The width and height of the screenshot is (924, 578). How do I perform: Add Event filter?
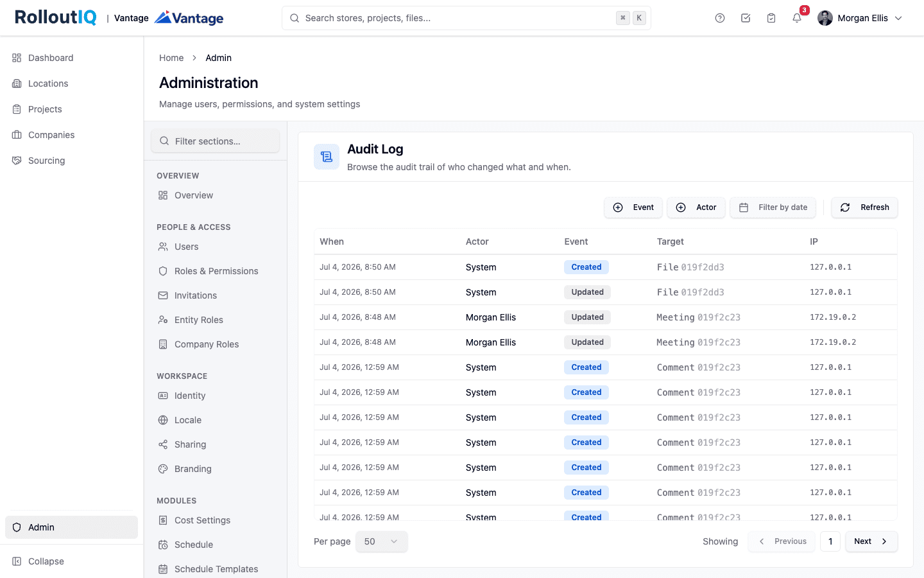[633, 207]
